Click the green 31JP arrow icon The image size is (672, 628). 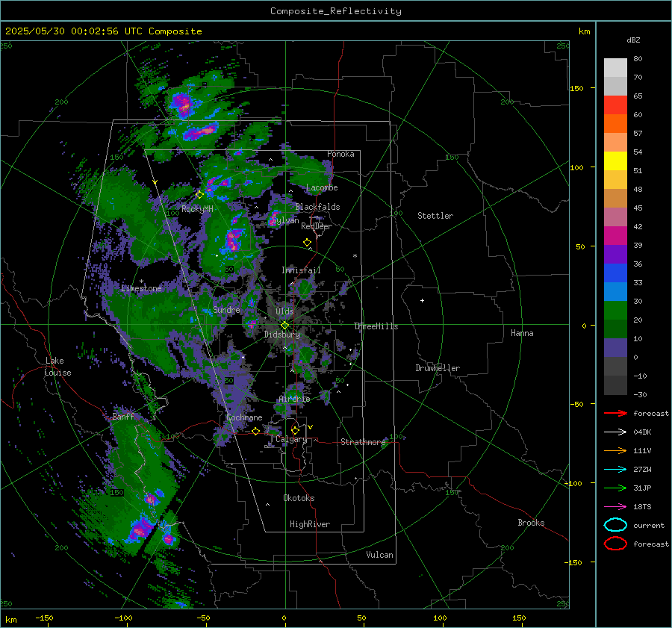coord(615,488)
